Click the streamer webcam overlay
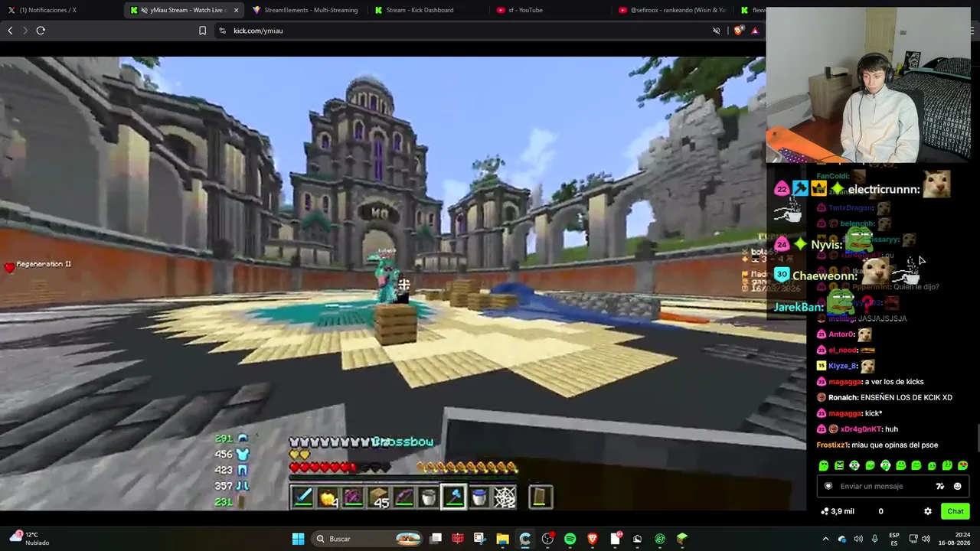 pyautogui.click(x=868, y=86)
